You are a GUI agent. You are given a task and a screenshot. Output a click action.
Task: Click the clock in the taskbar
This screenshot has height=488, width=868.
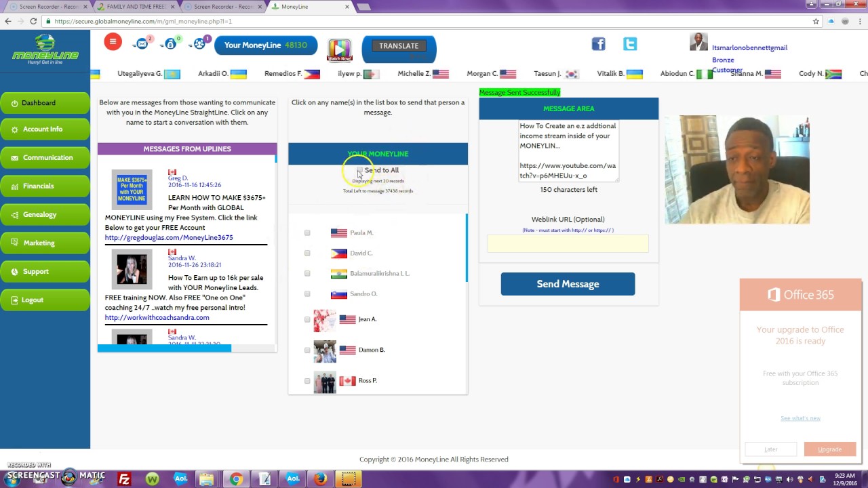tap(844, 480)
